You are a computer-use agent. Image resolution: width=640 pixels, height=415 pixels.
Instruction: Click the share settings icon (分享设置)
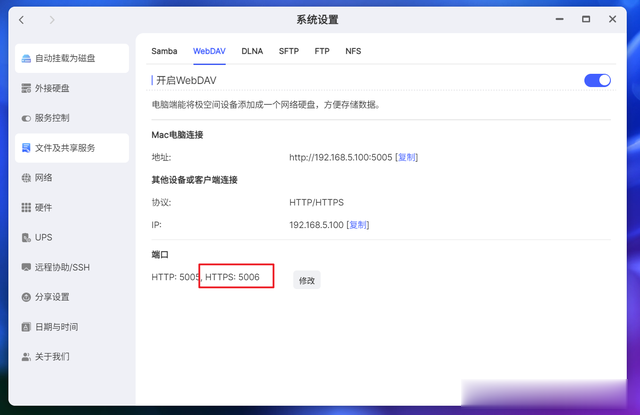point(26,297)
